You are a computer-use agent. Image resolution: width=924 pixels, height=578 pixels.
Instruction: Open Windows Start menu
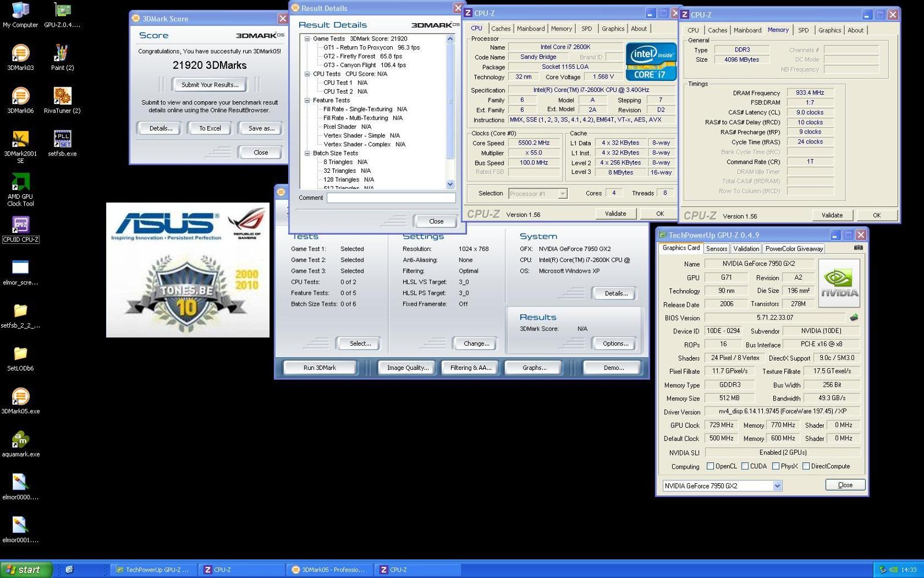click(x=26, y=569)
